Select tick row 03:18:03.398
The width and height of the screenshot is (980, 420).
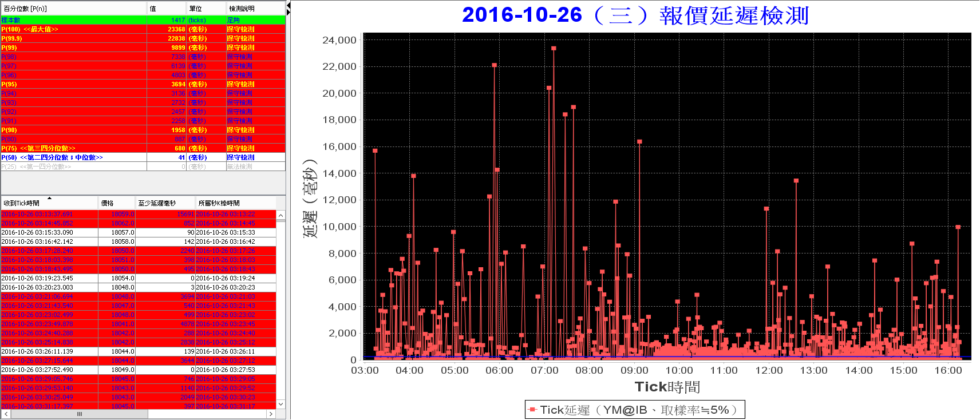[x=139, y=260]
